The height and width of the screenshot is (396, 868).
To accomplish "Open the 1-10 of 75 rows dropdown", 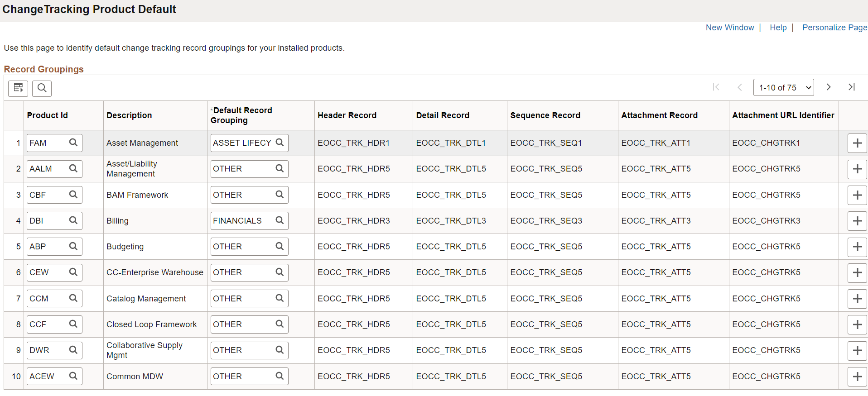I will [x=783, y=87].
